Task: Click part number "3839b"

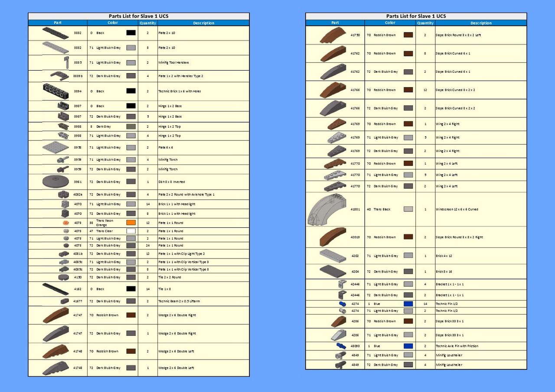Action: pos(78,76)
